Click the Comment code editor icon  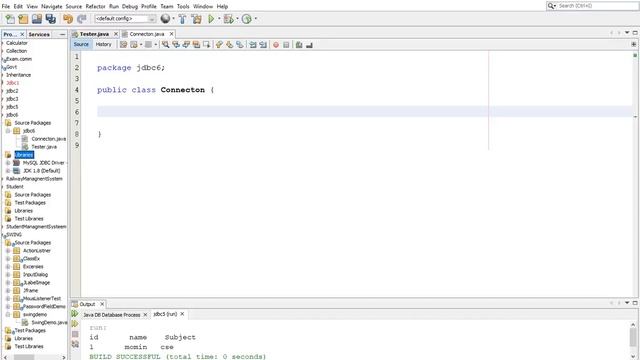coord(299,45)
